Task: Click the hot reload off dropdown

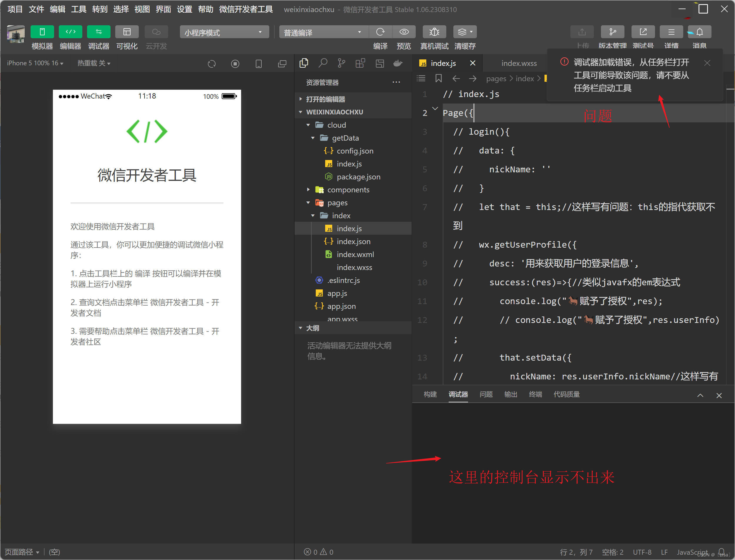Action: (93, 63)
